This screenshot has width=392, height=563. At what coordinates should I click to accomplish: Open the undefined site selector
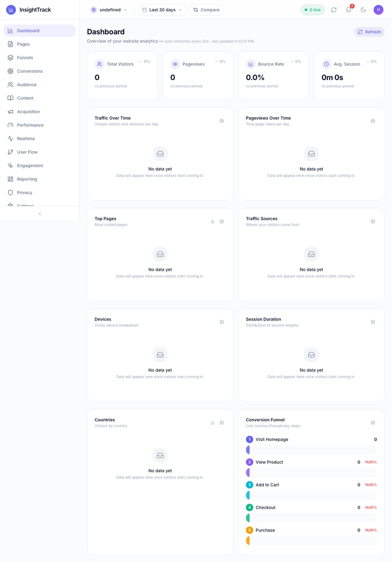109,10
